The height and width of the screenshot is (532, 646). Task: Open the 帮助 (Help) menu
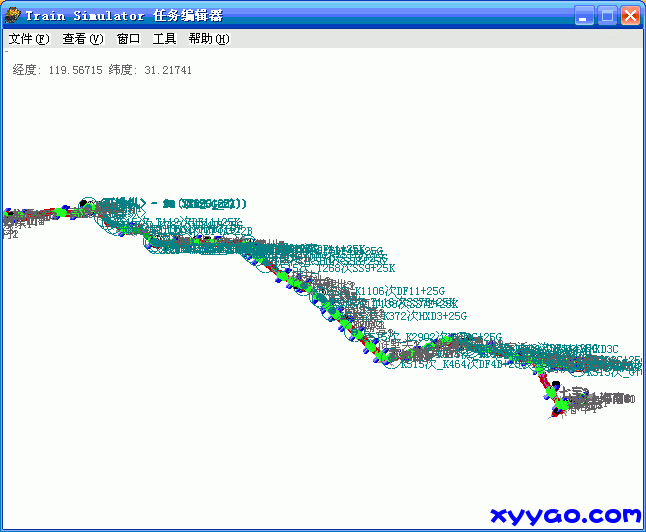click(x=208, y=39)
